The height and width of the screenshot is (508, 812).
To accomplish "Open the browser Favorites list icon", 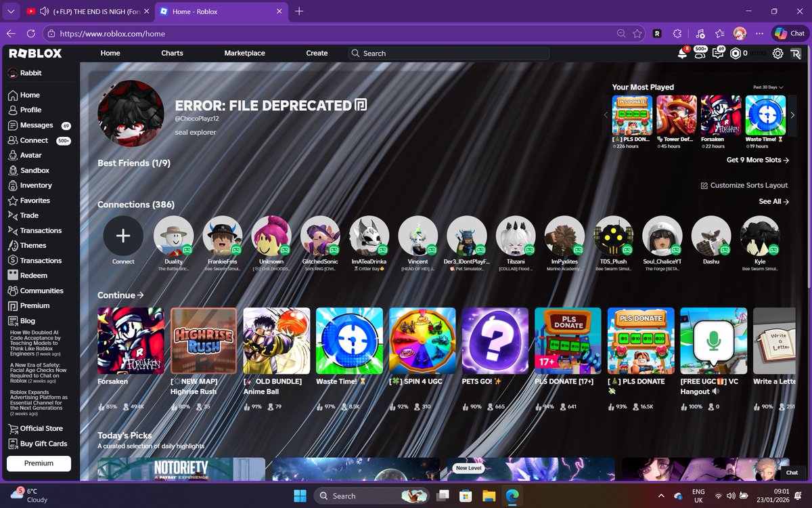I will click(720, 33).
